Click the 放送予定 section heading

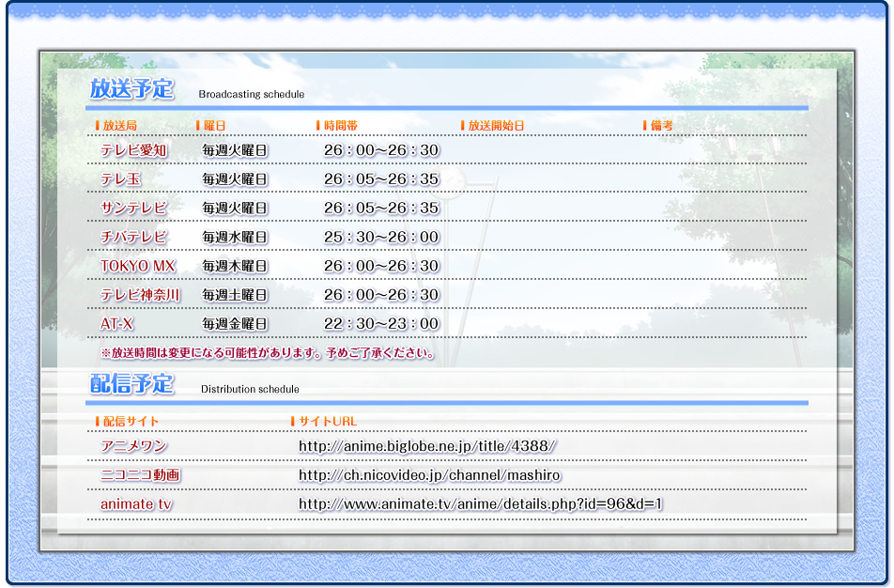pyautogui.click(x=131, y=89)
